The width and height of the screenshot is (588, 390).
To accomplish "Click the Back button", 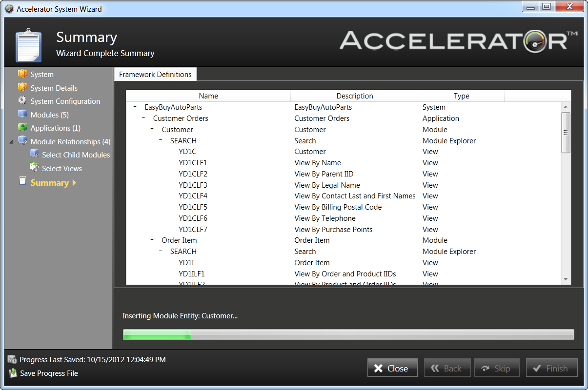I will (447, 368).
